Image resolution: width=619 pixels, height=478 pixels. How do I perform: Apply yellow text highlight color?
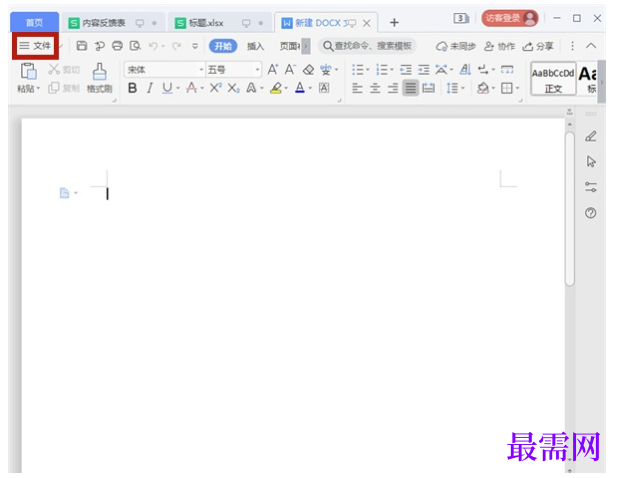(276, 88)
